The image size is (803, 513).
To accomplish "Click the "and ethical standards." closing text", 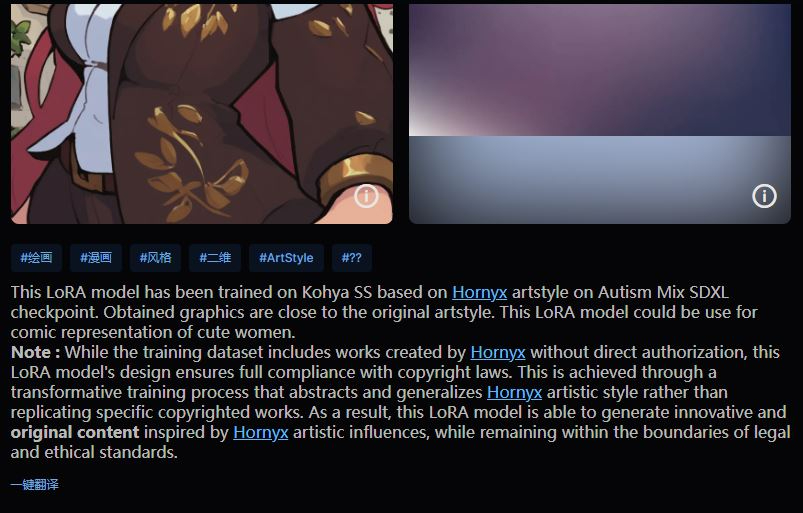I will pyautogui.click(x=94, y=452).
